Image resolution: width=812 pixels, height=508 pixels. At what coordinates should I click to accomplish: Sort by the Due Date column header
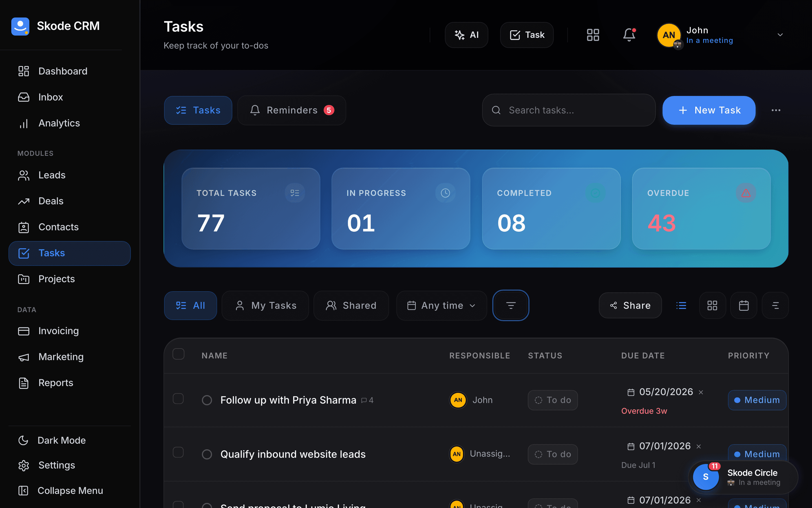[643, 356]
